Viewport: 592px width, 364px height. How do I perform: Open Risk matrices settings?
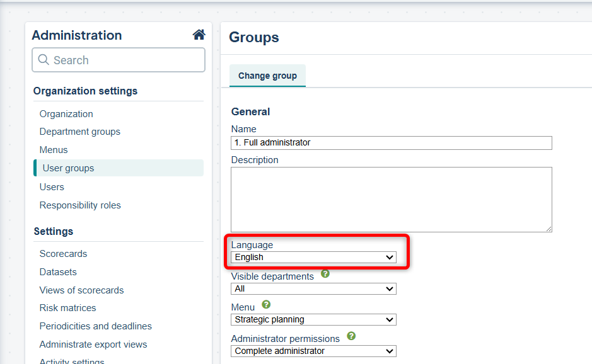coord(67,308)
